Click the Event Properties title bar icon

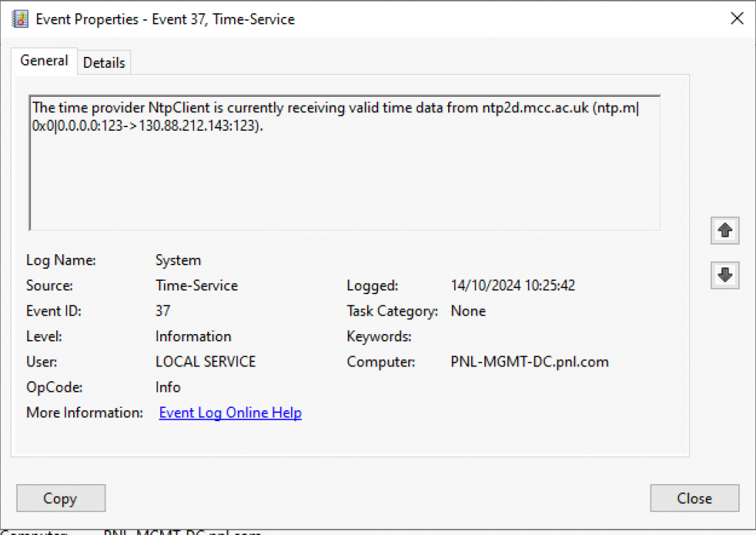click(x=20, y=18)
